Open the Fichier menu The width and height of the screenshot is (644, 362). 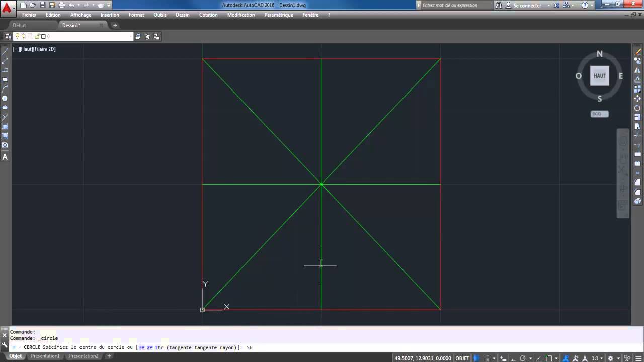(x=29, y=15)
